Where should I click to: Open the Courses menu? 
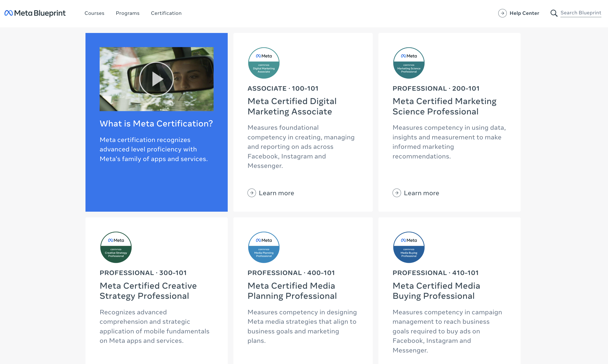coord(94,13)
